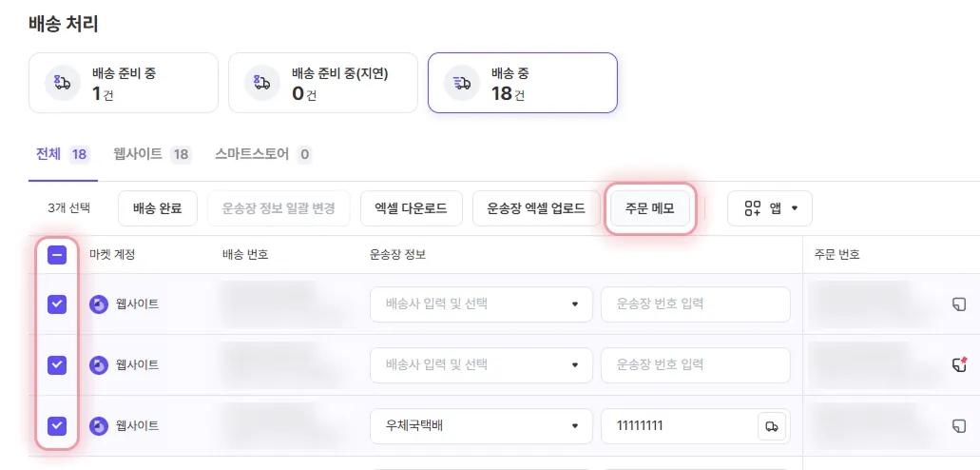Open the memo icon with red dot, second row

click(959, 364)
